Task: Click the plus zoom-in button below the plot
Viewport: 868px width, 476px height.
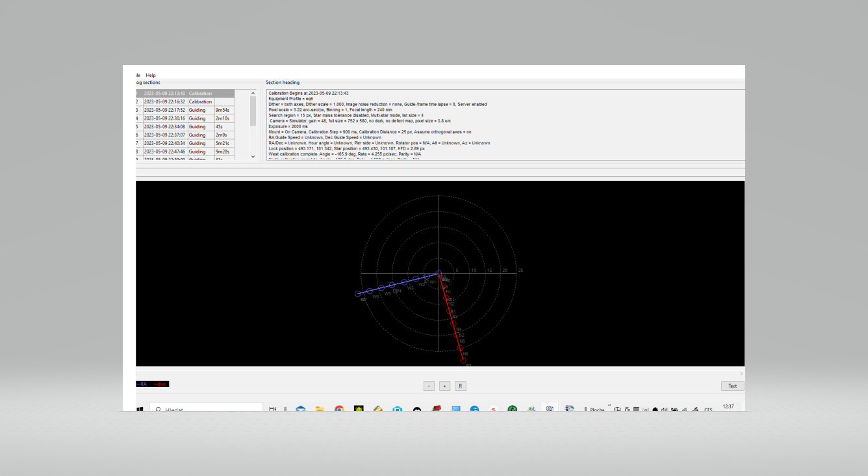Action: [444, 386]
